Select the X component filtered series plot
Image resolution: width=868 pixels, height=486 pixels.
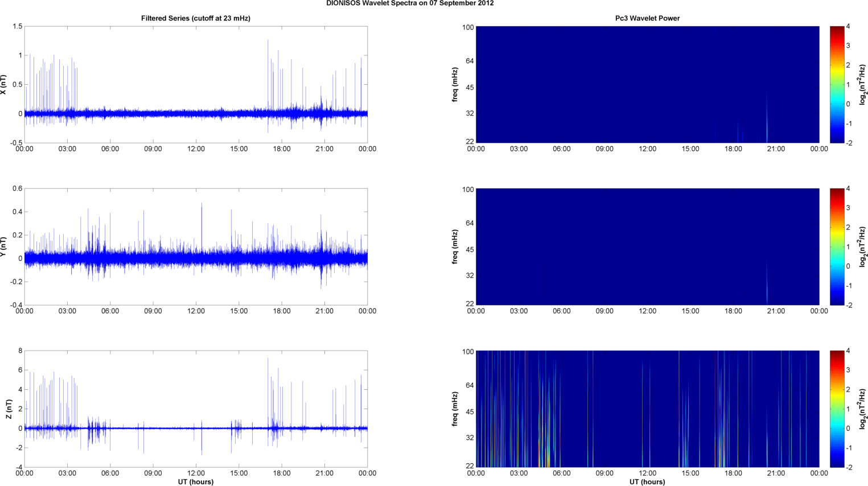pos(196,85)
